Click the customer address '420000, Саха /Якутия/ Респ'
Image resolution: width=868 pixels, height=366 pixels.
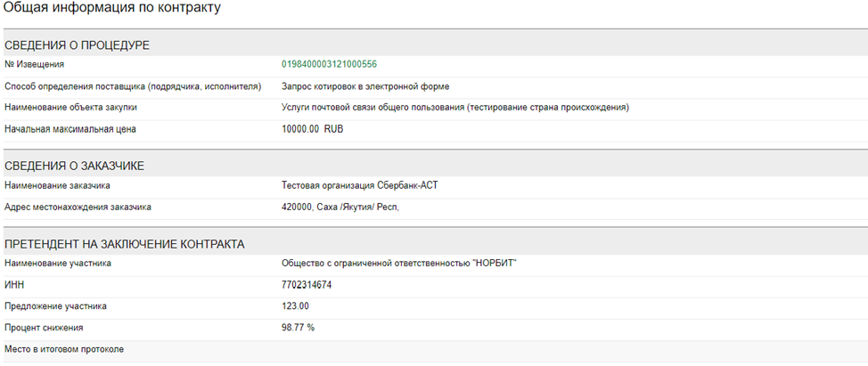click(x=340, y=207)
